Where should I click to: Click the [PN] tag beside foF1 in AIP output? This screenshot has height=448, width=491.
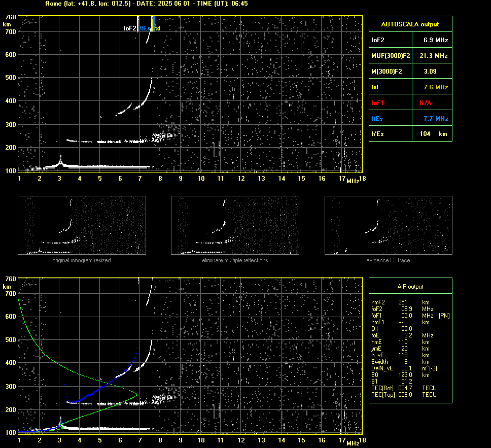(x=444, y=316)
